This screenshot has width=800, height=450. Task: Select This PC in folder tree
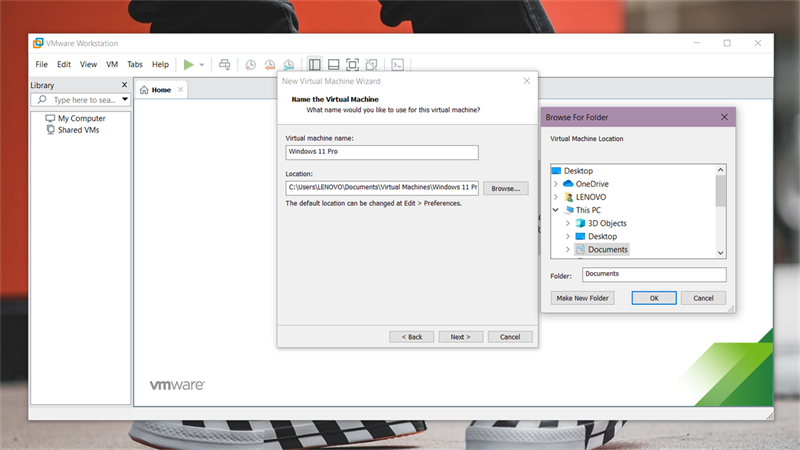pyautogui.click(x=588, y=210)
